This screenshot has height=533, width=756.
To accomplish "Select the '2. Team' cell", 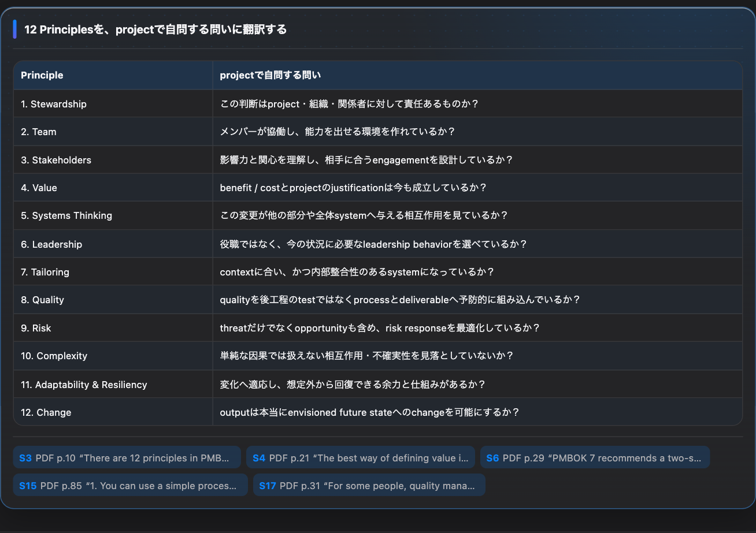I will (113, 132).
